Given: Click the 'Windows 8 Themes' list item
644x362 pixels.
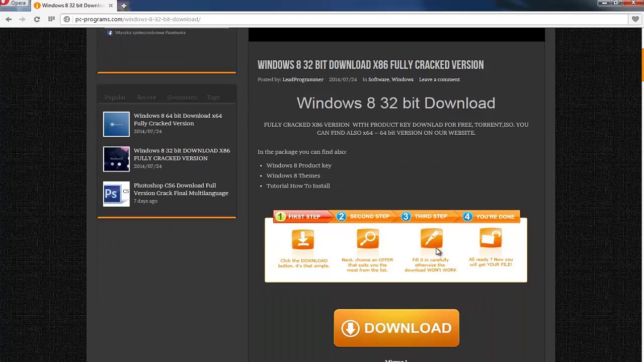Looking at the screenshot, I should [x=293, y=175].
